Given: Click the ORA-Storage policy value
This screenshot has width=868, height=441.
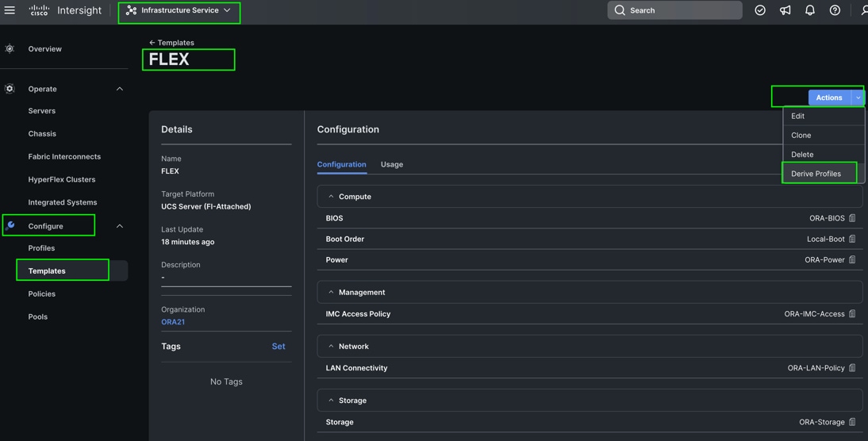Looking at the screenshot, I should (822, 422).
